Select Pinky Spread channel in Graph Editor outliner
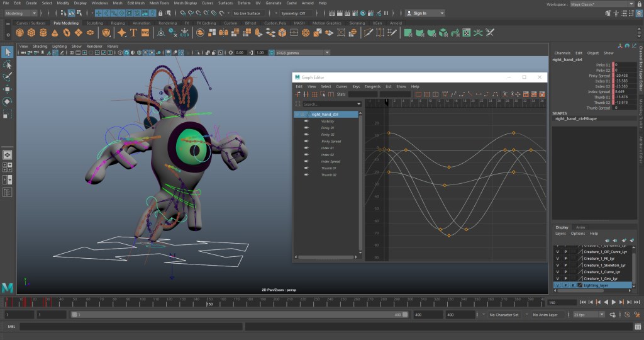This screenshot has width=644, height=340. click(x=331, y=141)
